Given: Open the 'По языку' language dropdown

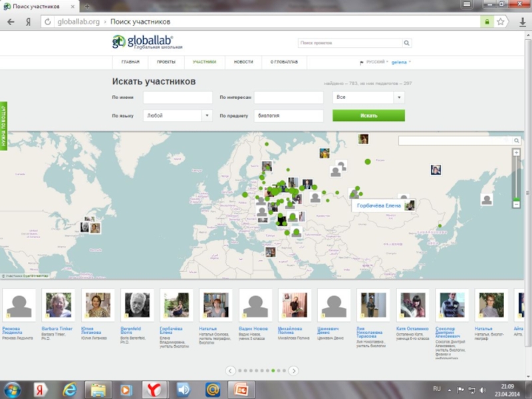Looking at the screenshot, I should pyautogui.click(x=178, y=116).
